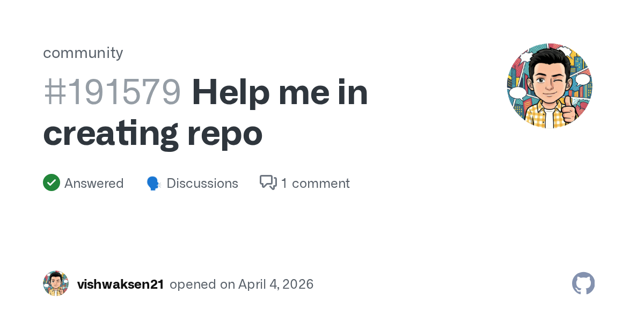Open the large profile avatar image
The image size is (644, 322).
coord(549,86)
